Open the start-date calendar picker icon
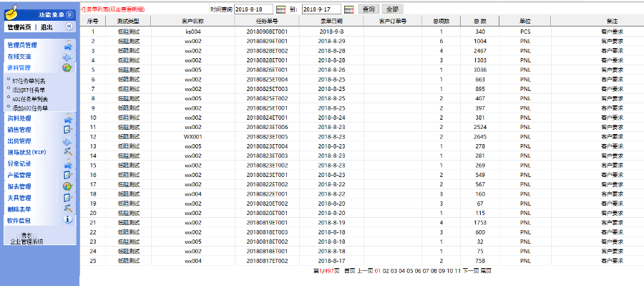This screenshot has width=644, height=286. pos(281,9)
